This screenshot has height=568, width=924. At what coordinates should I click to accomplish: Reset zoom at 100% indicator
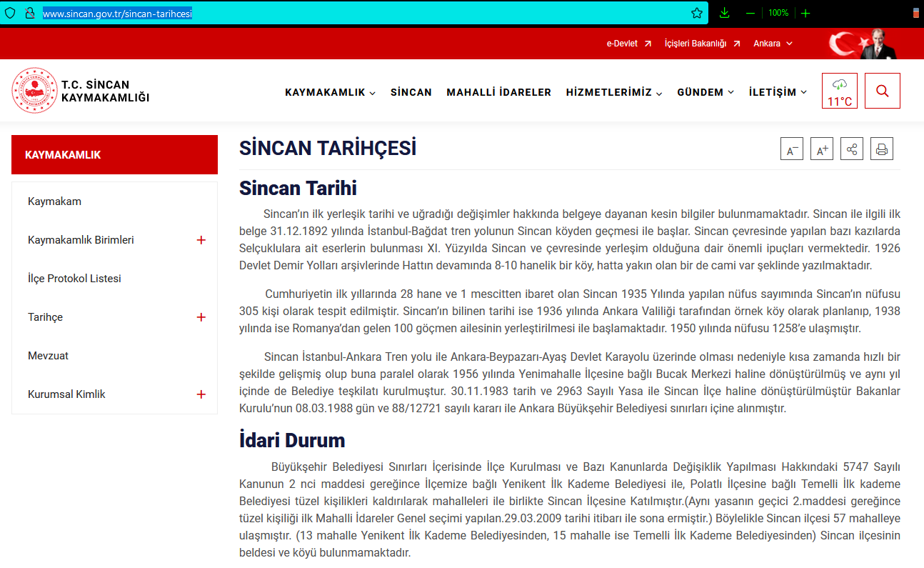point(778,13)
